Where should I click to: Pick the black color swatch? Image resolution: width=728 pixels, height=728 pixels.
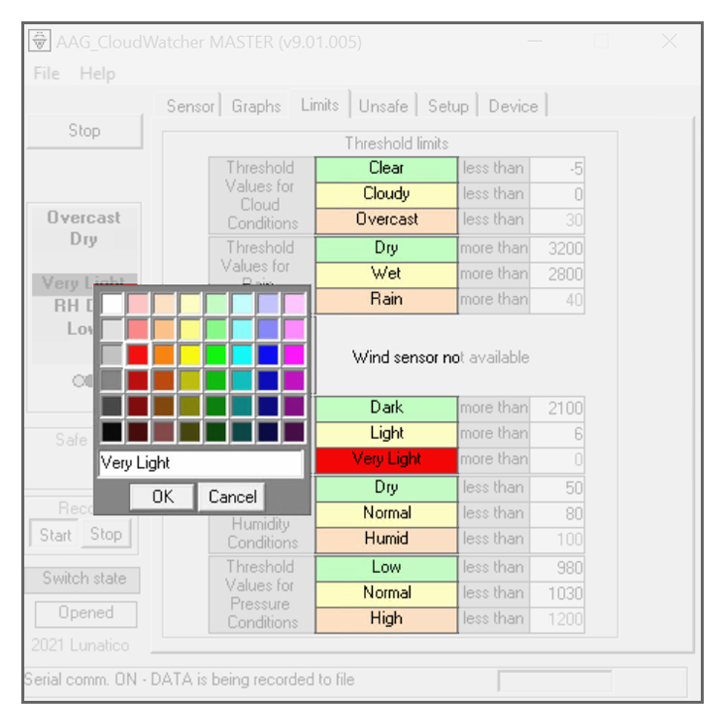(x=112, y=431)
